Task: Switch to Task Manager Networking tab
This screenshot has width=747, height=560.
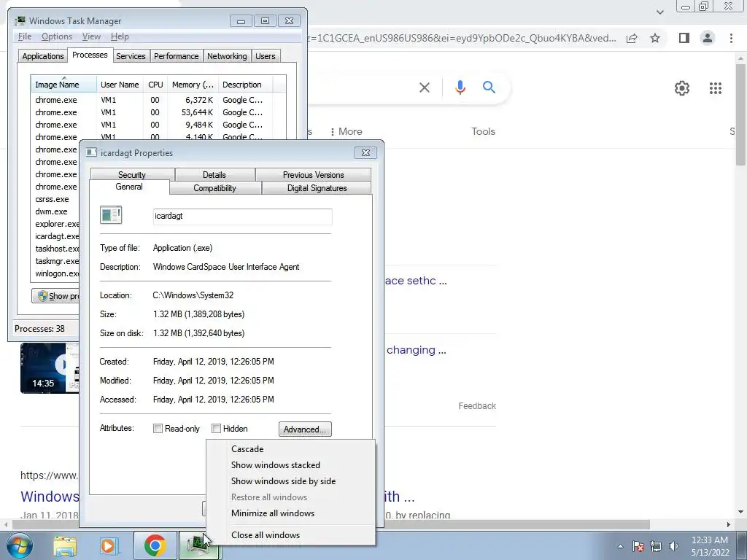Action: (227, 56)
